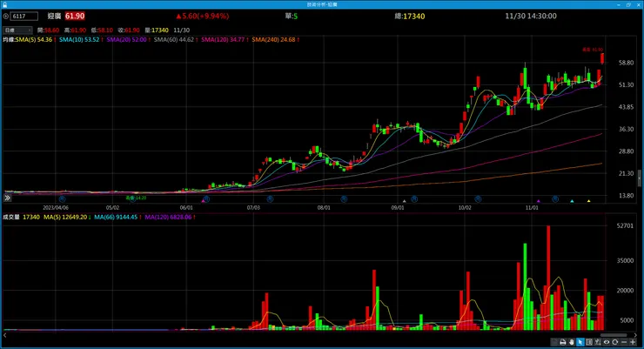
Task: Click the magenta triangle marker near 06/01
Action: click(203, 201)
